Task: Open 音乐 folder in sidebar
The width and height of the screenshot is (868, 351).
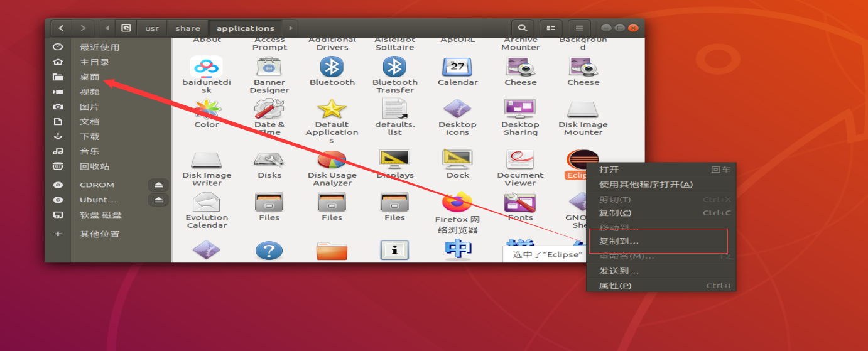Action: pos(90,151)
